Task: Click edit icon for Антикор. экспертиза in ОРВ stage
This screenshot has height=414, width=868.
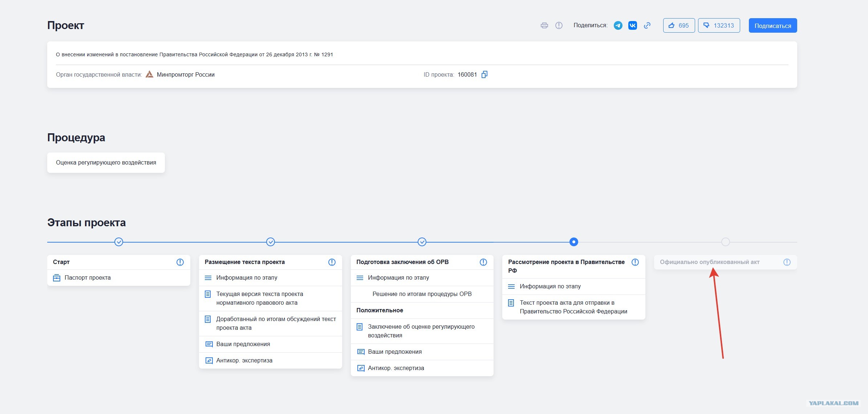Action: [x=361, y=368]
